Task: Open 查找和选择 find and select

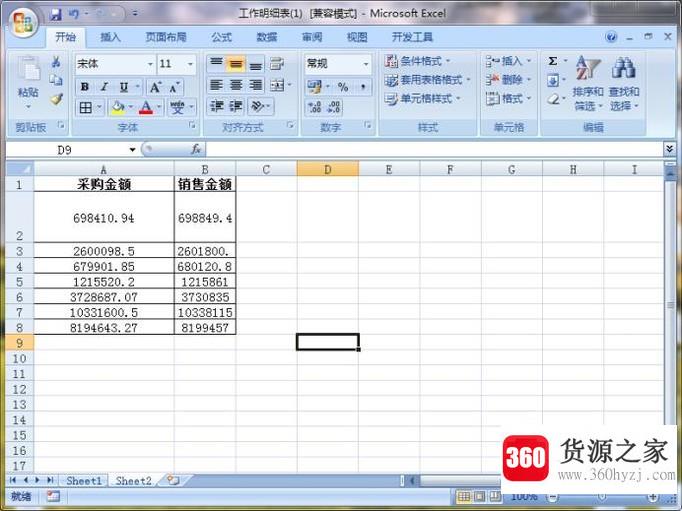Action: pos(624,83)
